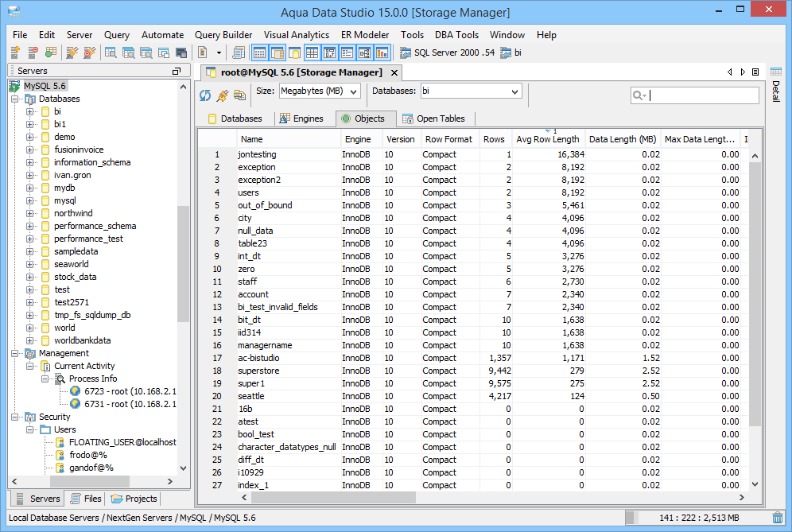This screenshot has height=532, width=792.
Task: Toggle the tree diagram toolbar button
Action: point(365,52)
